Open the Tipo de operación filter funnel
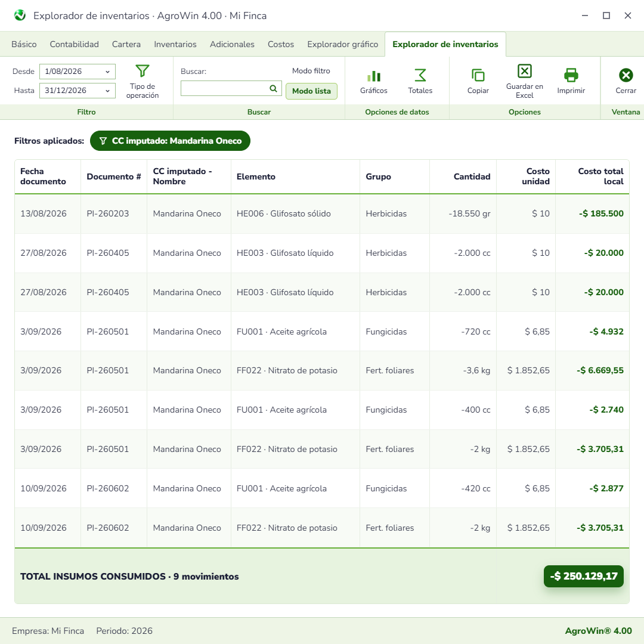 pos(142,71)
